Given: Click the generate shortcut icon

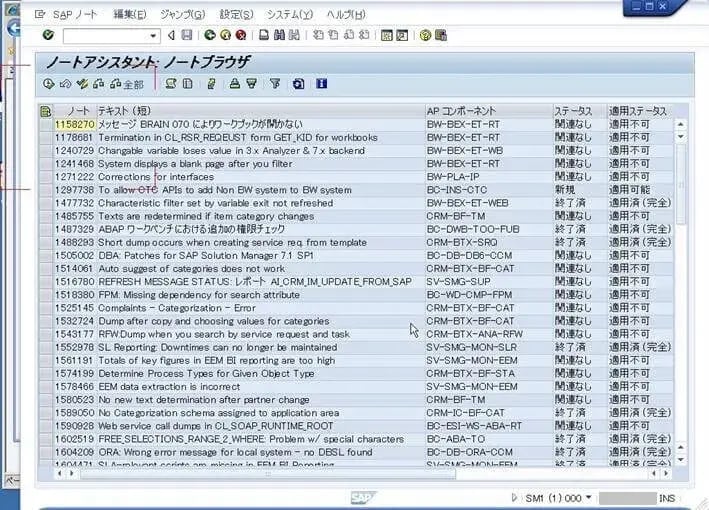Looking at the screenshot, I should coord(402,35).
